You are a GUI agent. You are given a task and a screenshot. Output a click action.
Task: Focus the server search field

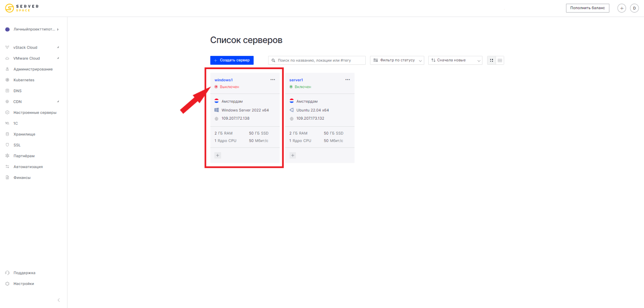[317, 60]
